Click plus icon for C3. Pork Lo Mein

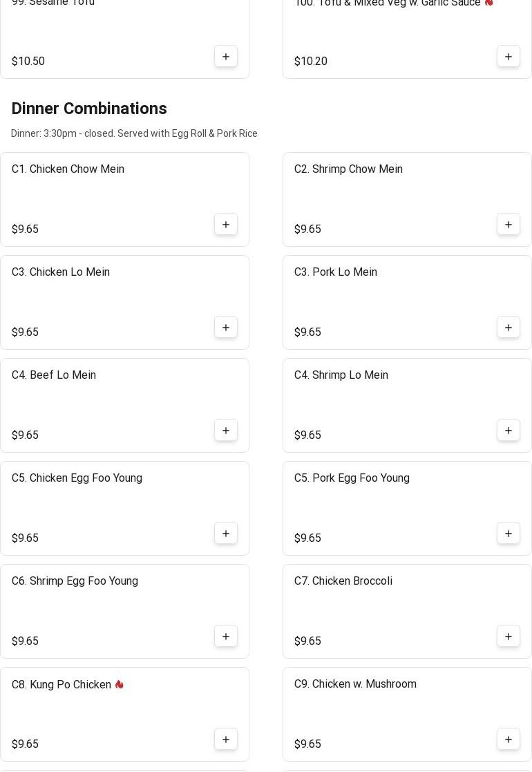pyautogui.click(x=509, y=328)
